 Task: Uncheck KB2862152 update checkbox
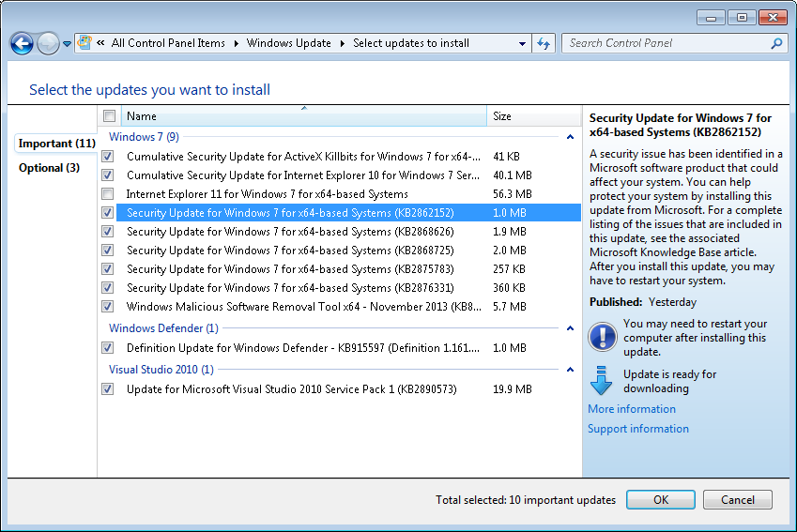[108, 212]
